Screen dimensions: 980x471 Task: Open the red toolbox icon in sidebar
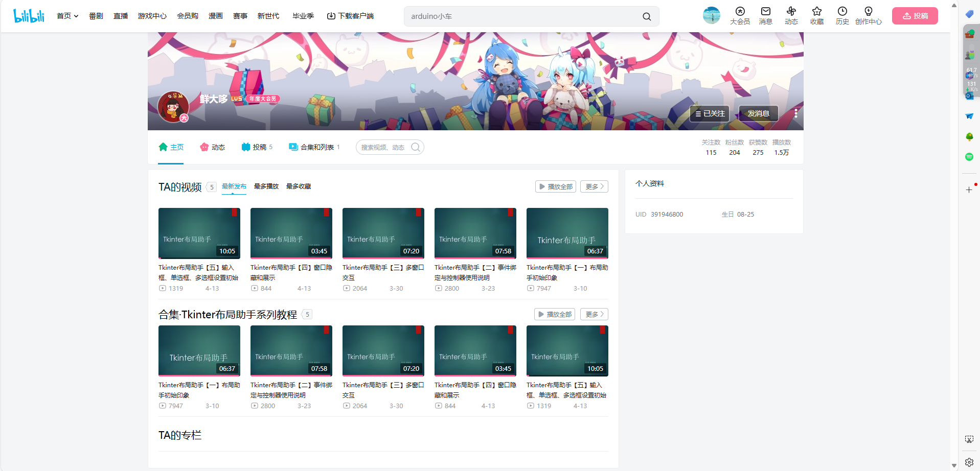[x=969, y=34]
